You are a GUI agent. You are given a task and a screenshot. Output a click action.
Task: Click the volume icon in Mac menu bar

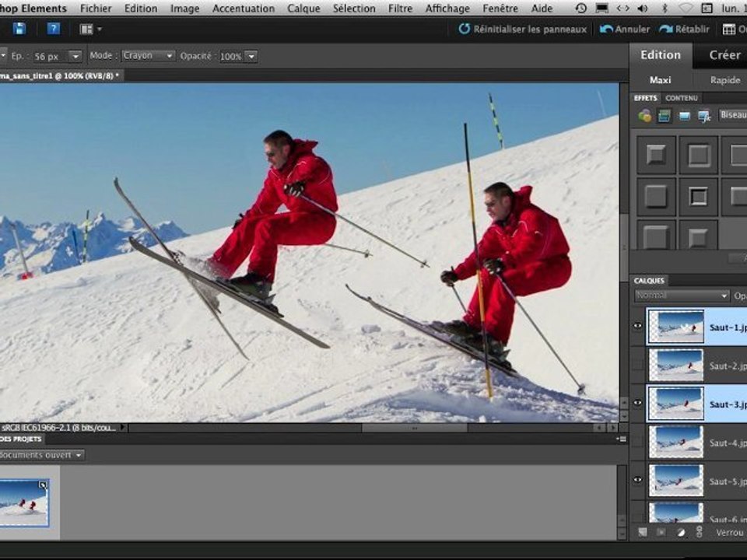[644, 8]
